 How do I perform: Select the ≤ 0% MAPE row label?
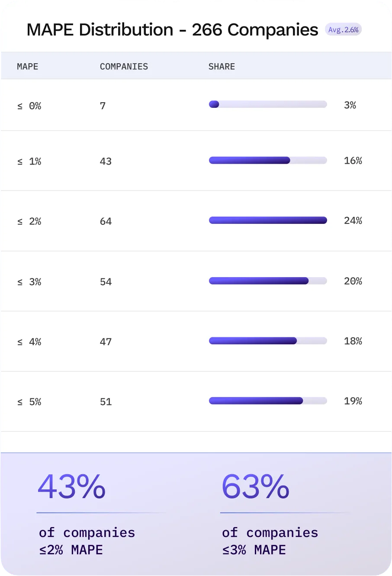[x=29, y=106]
